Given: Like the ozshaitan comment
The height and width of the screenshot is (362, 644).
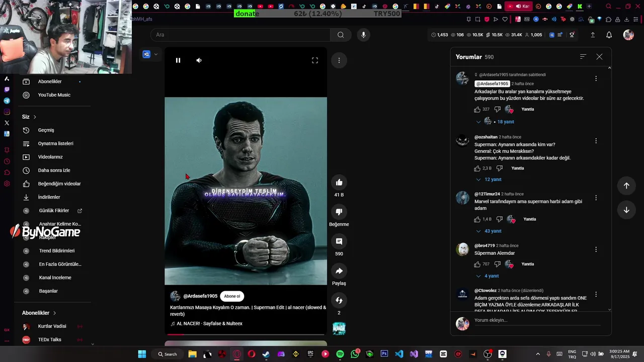Looking at the screenshot, I should 477,168.
